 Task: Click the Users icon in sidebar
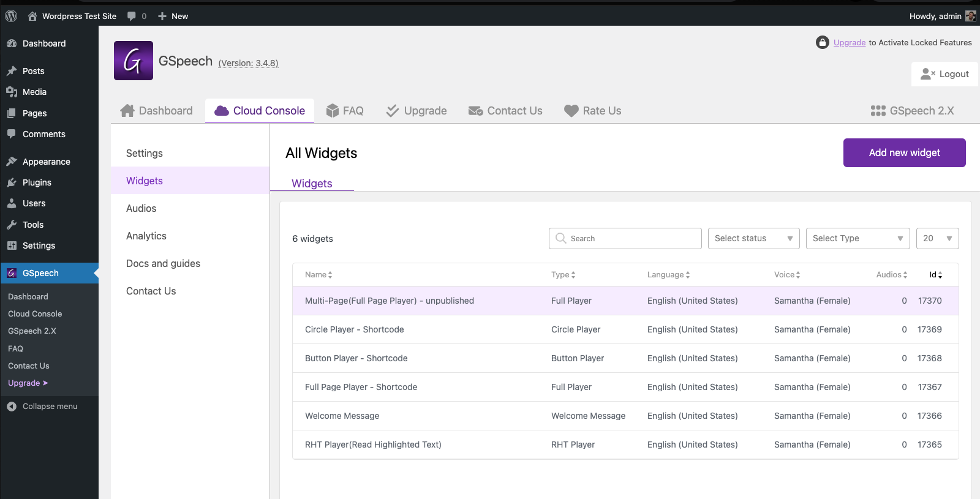pyautogui.click(x=12, y=203)
